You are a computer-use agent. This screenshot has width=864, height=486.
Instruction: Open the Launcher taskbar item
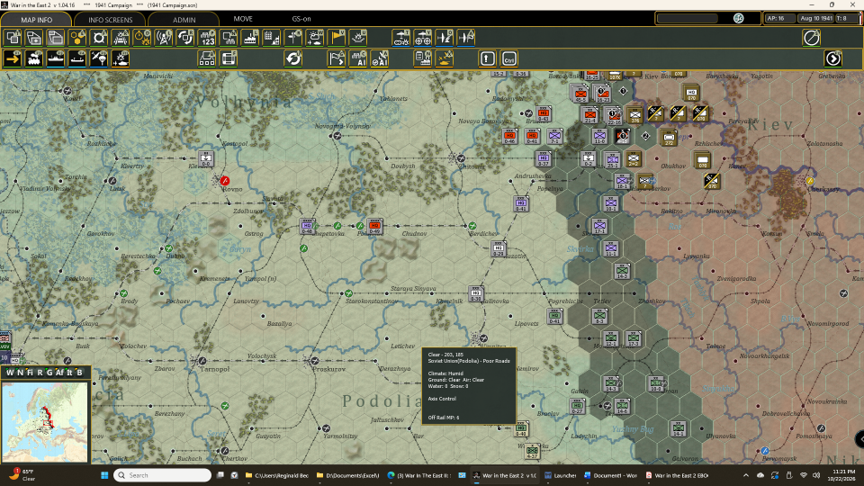[561, 475]
